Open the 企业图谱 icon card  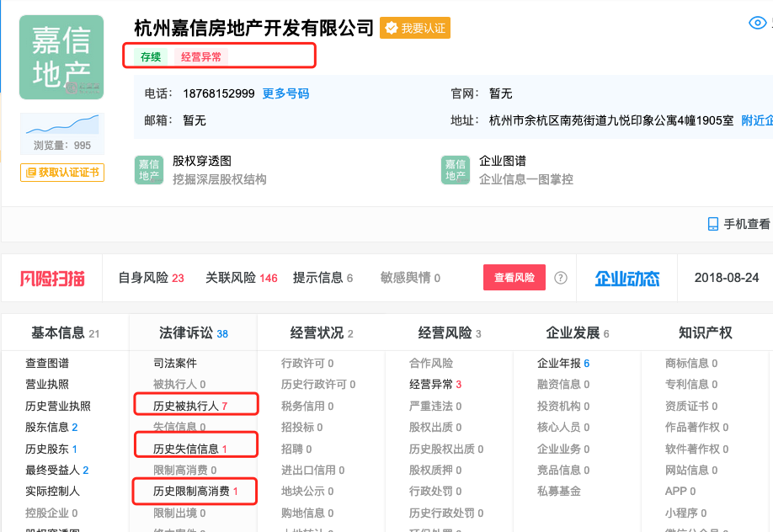456,170
